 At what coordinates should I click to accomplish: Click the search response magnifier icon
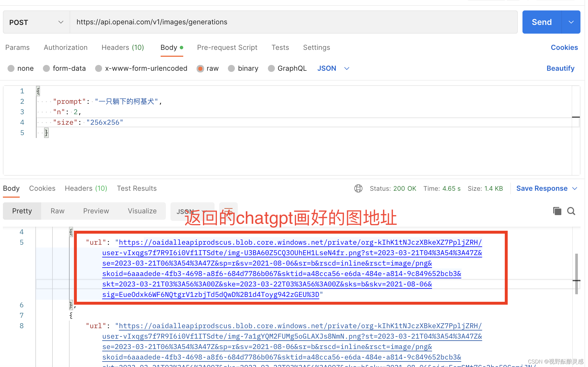click(x=571, y=211)
